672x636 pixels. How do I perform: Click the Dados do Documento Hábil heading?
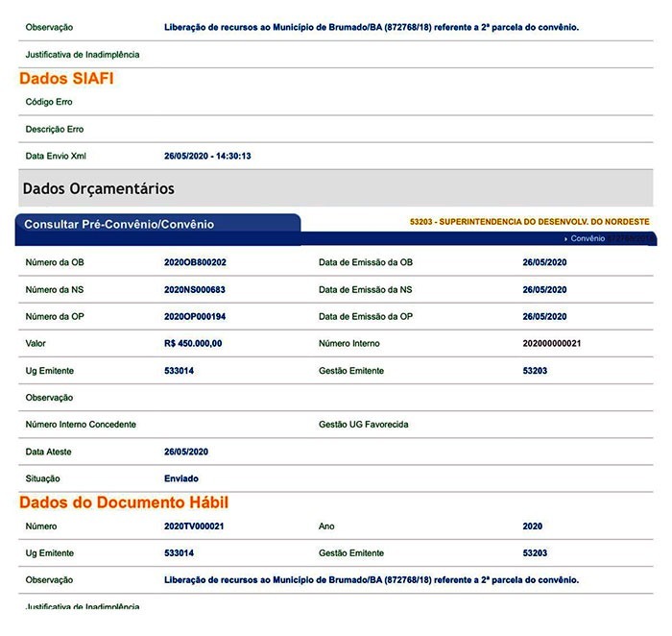tap(124, 502)
